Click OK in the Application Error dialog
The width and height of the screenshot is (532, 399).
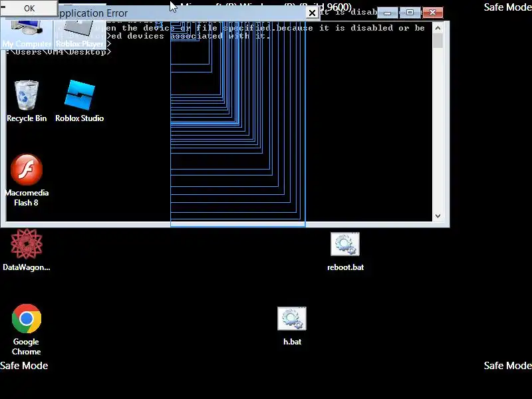click(x=29, y=8)
